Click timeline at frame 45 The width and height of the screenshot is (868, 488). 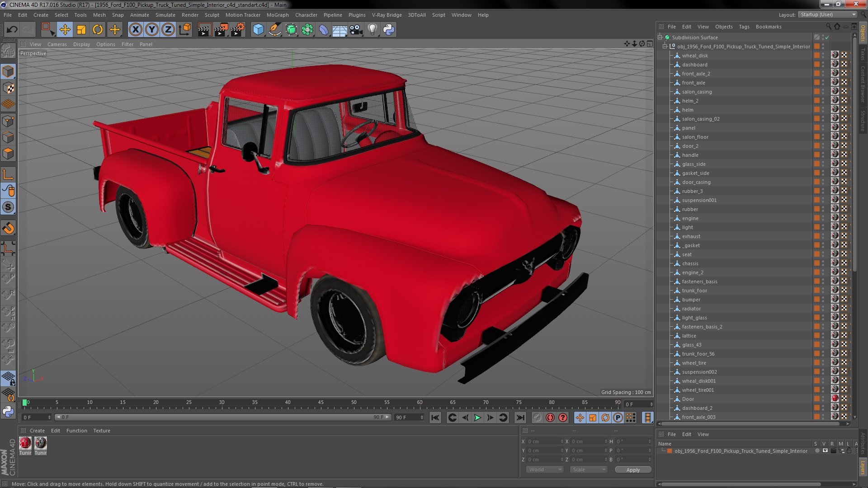(x=321, y=403)
